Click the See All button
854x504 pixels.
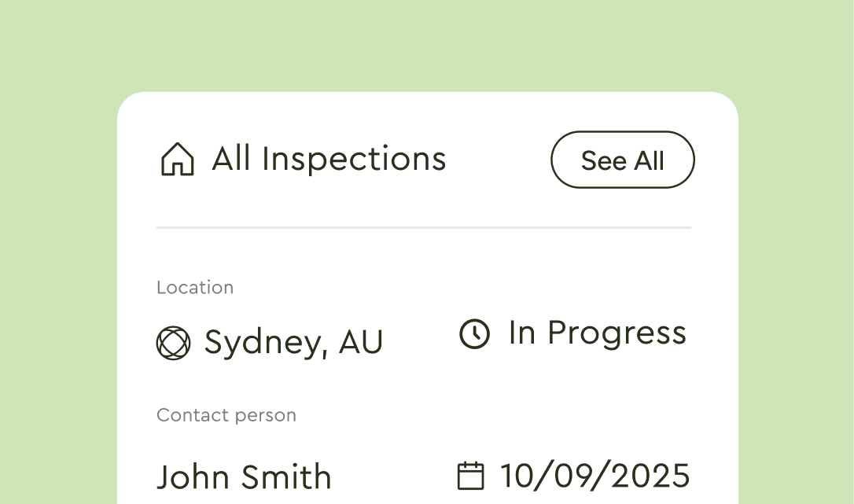coord(622,160)
